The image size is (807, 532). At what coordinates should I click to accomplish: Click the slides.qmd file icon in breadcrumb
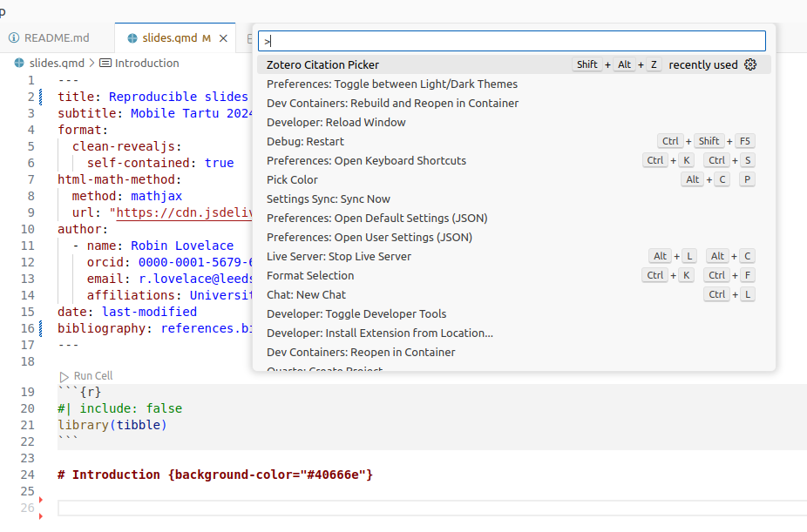19,63
